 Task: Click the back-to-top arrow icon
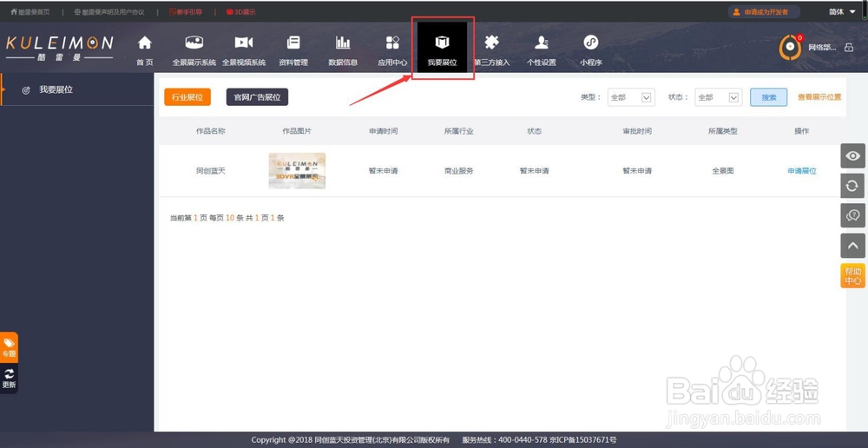(852, 246)
